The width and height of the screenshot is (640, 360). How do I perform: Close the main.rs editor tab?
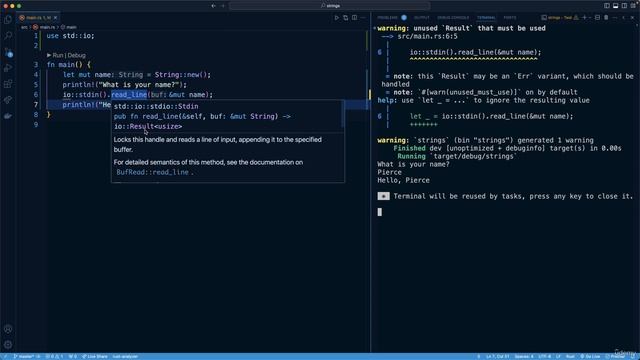(x=56, y=18)
